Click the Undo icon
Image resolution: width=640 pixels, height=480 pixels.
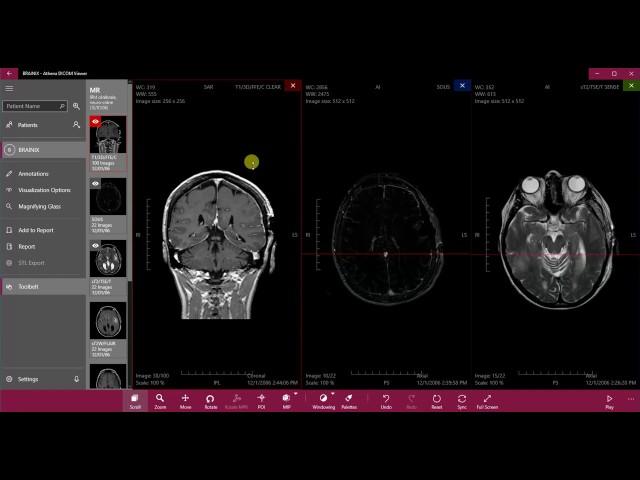386,400
